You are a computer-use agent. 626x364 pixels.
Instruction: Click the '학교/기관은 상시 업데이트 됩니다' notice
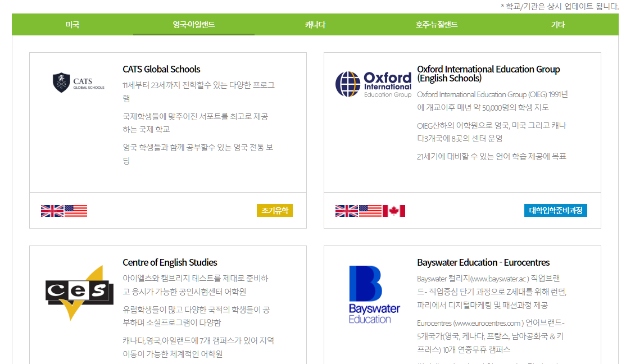pyautogui.click(x=559, y=6)
